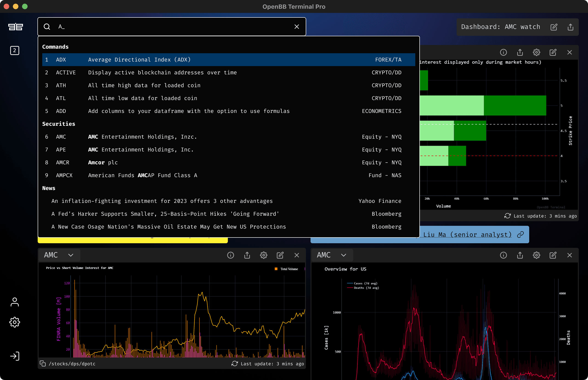
Task: Show info for the Overview for US widget
Action: click(x=503, y=255)
